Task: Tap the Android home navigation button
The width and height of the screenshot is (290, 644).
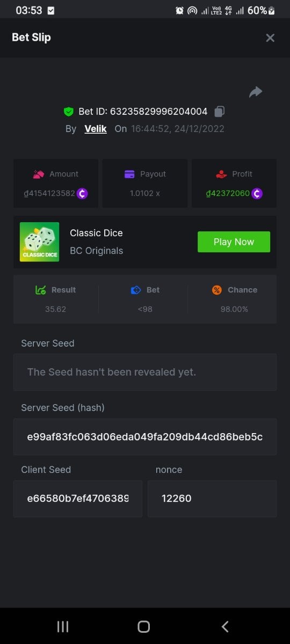Action: coord(143,626)
